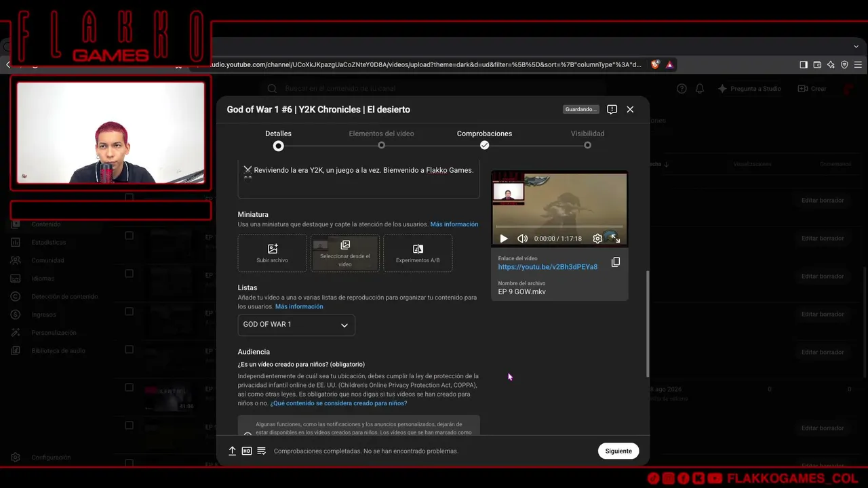Open Ingresos in the Studio sidebar
Image resolution: width=868 pixels, height=488 pixels.
43,314
